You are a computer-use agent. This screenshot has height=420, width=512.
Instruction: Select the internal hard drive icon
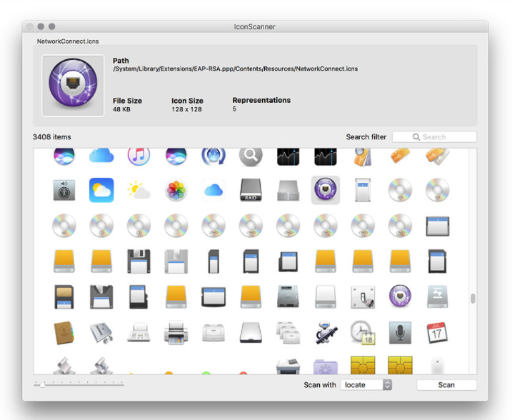(x=288, y=296)
